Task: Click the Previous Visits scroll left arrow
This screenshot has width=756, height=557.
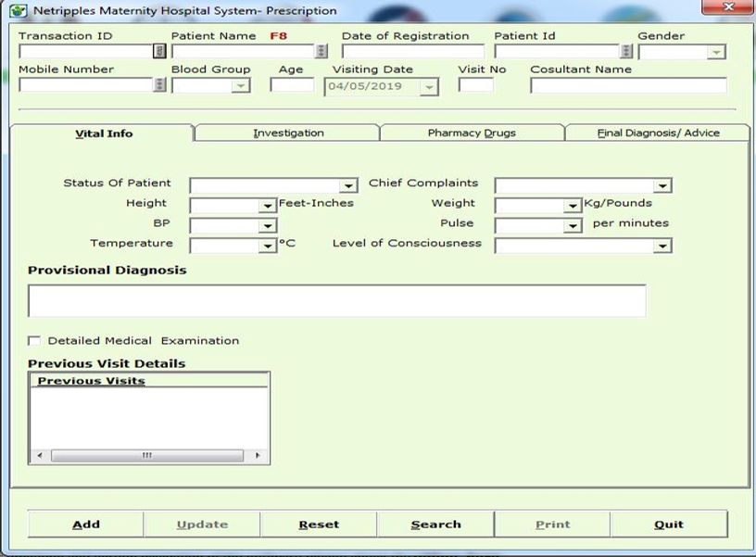Action: pyautogui.click(x=40, y=455)
